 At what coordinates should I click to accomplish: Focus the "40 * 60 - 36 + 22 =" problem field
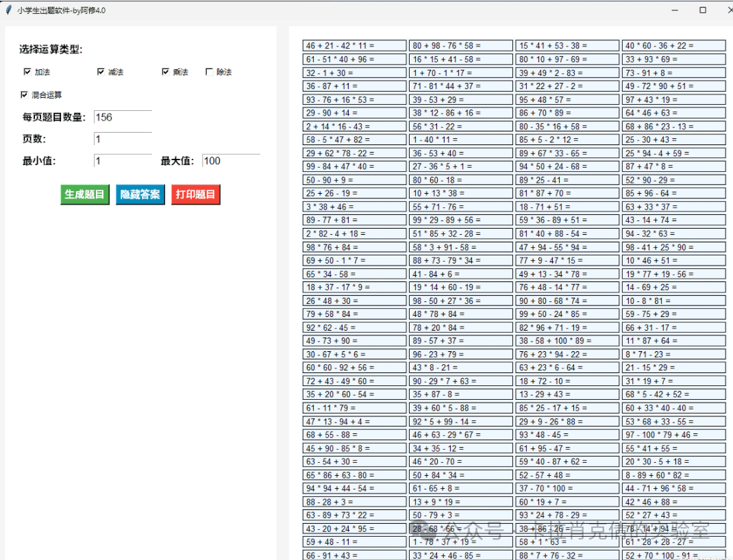coord(673,46)
